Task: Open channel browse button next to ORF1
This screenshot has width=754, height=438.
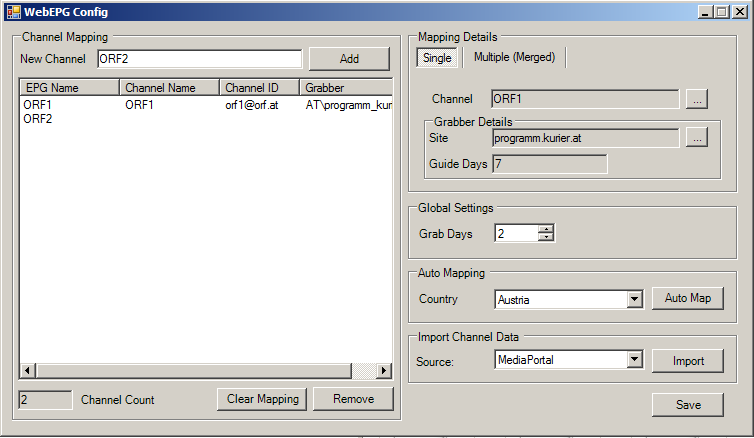Action: 697,99
